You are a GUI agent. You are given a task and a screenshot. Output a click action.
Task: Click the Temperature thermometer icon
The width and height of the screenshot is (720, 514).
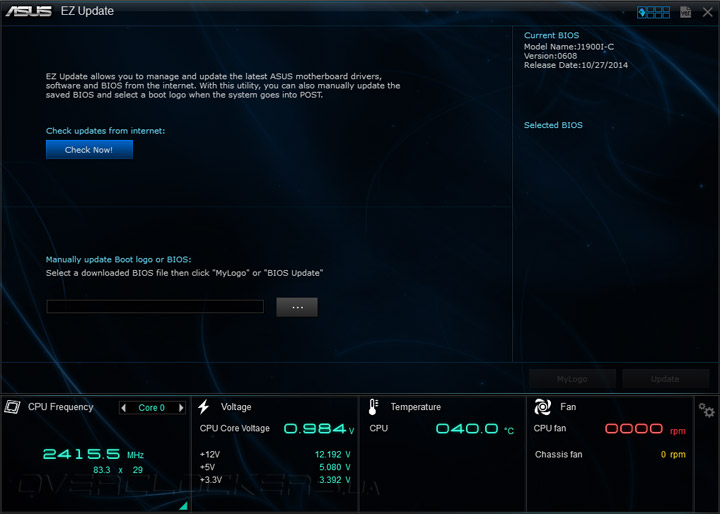(373, 407)
